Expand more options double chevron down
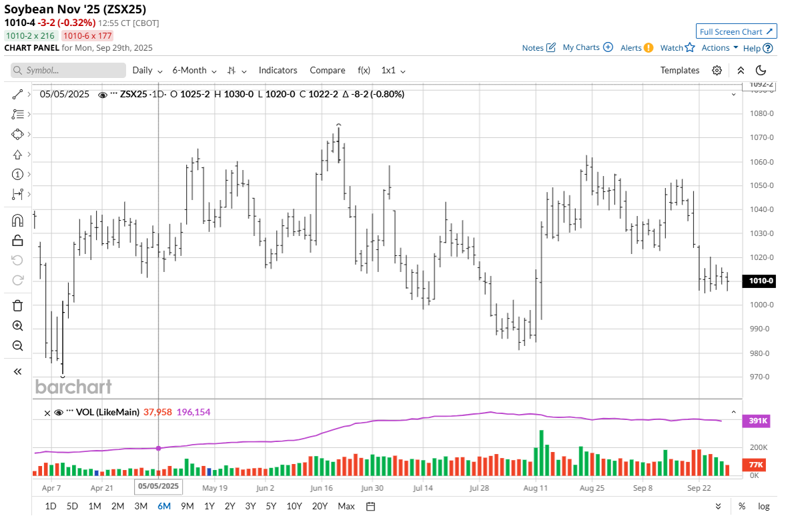Viewport: 812px width, 524px height. coord(719,506)
